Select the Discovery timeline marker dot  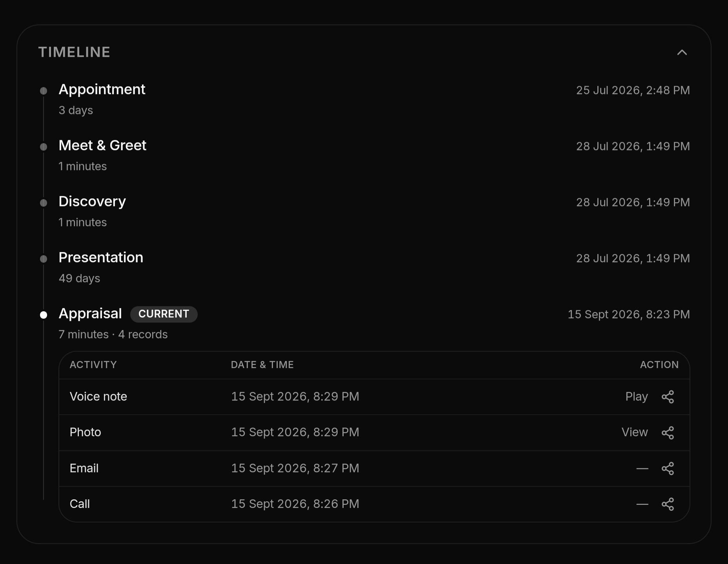pos(44,203)
